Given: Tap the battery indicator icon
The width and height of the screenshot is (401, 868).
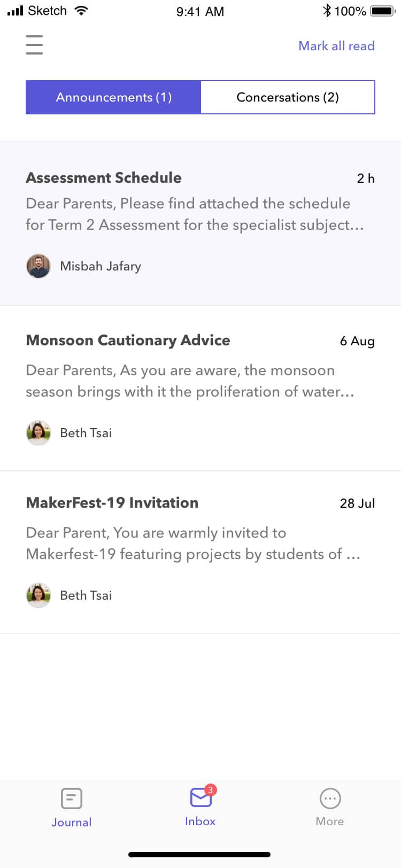Looking at the screenshot, I should pyautogui.click(x=383, y=11).
